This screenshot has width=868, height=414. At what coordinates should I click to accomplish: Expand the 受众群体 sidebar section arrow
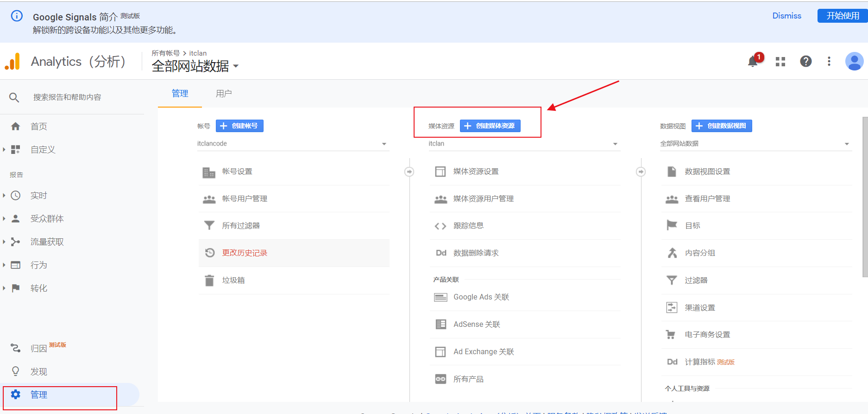tap(4, 219)
